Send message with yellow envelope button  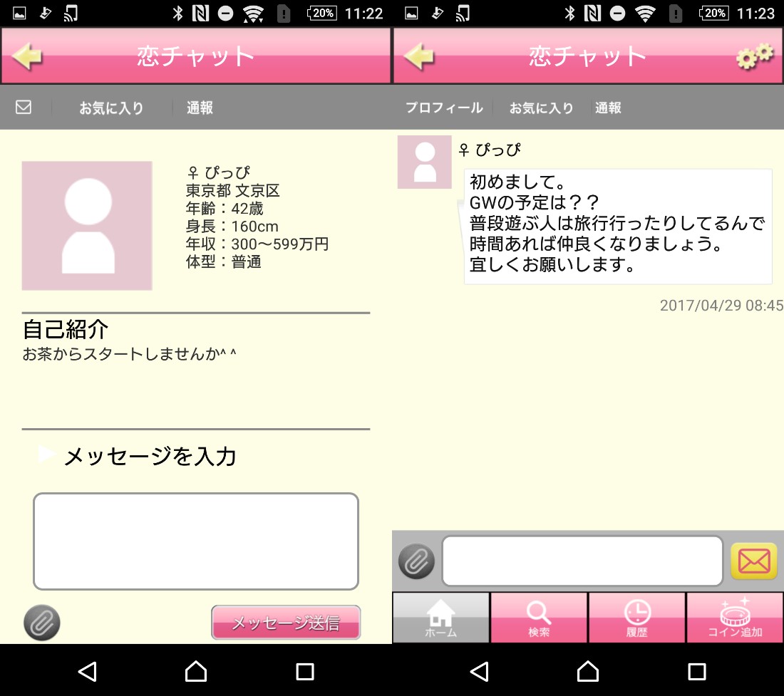click(x=754, y=561)
